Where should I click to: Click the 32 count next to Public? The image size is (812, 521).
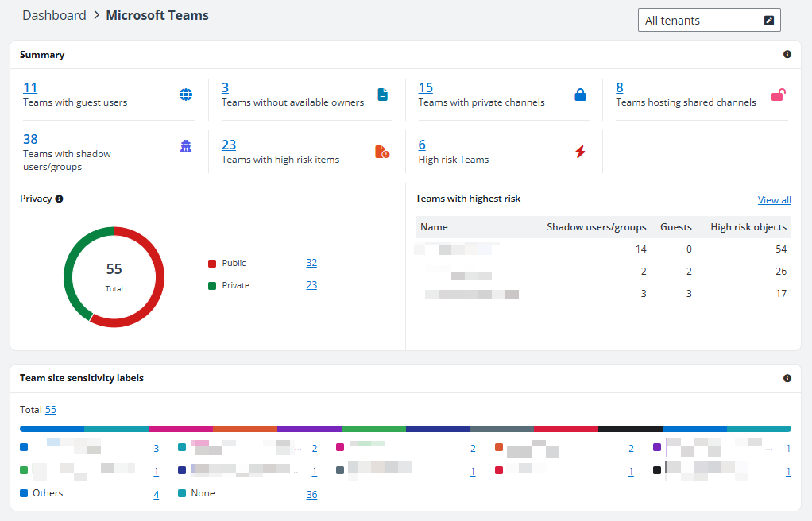pyautogui.click(x=311, y=262)
